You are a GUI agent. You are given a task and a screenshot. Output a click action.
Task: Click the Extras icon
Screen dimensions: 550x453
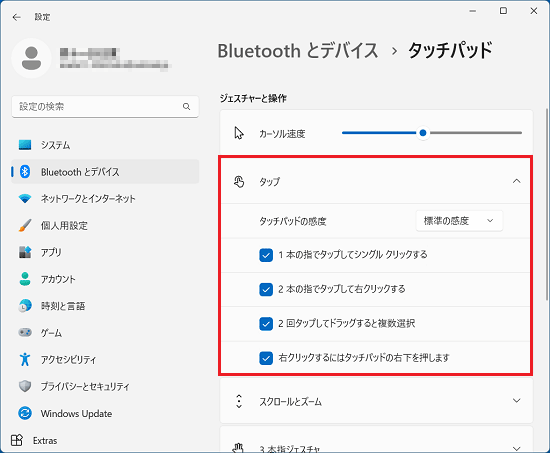pyautogui.click(x=17, y=440)
